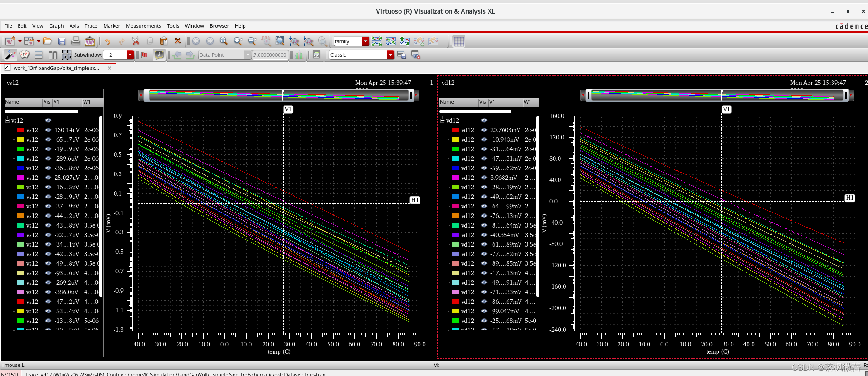Click the V1 marker label on right graph
Image resolution: width=868 pixels, height=376 pixels.
click(727, 109)
